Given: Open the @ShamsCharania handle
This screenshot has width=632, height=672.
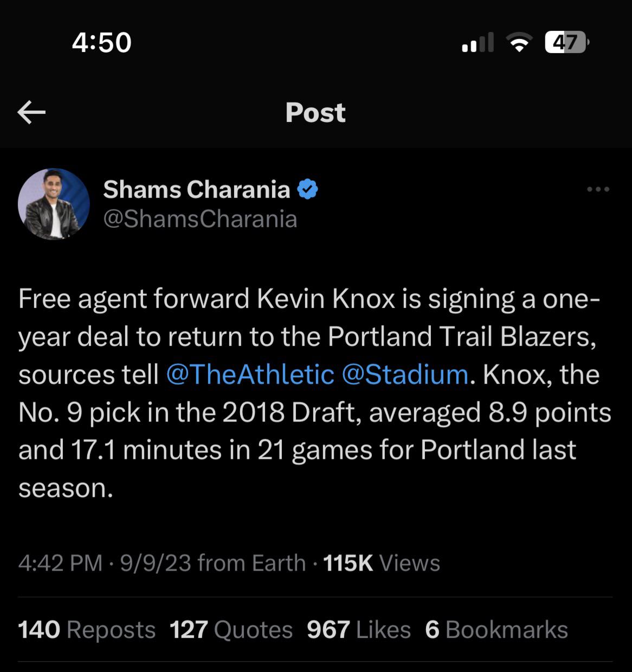Looking at the screenshot, I should [x=200, y=219].
